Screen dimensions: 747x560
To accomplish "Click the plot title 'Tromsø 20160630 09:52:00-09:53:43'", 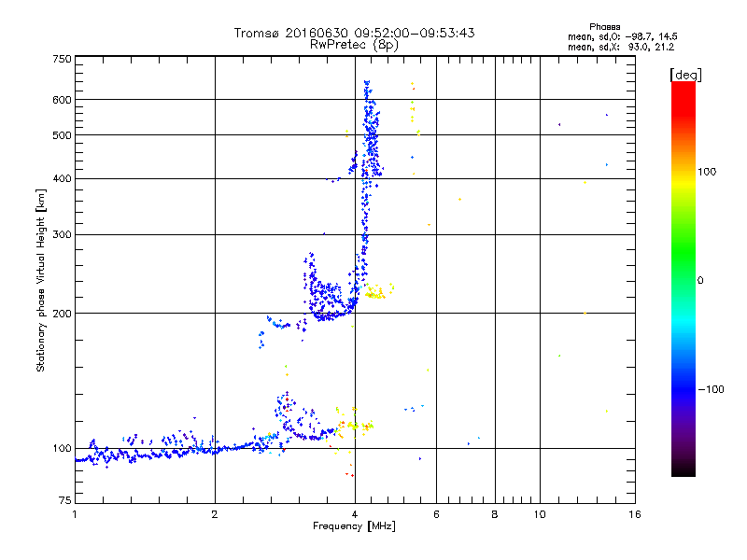I will 354,33.
